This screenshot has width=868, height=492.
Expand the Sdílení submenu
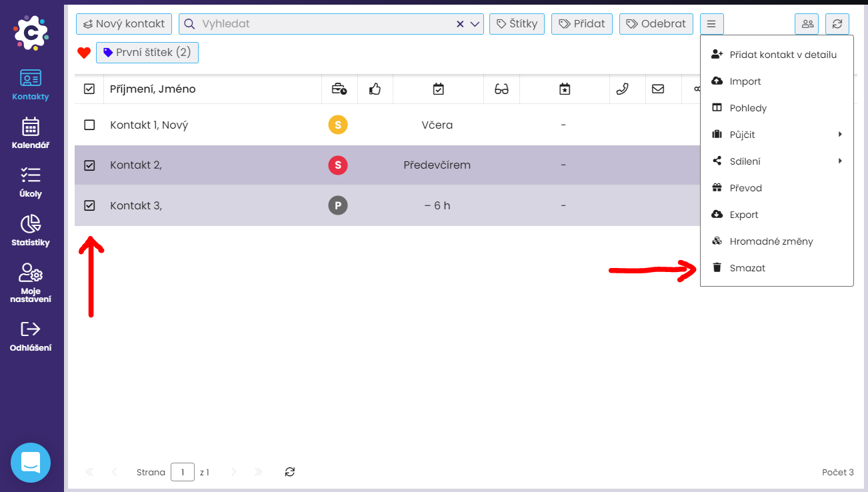pyautogui.click(x=777, y=161)
